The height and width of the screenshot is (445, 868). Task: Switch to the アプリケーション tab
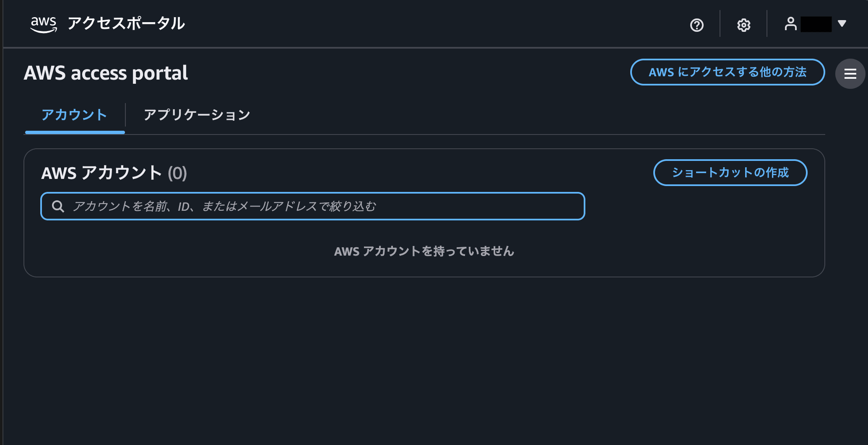tap(197, 115)
